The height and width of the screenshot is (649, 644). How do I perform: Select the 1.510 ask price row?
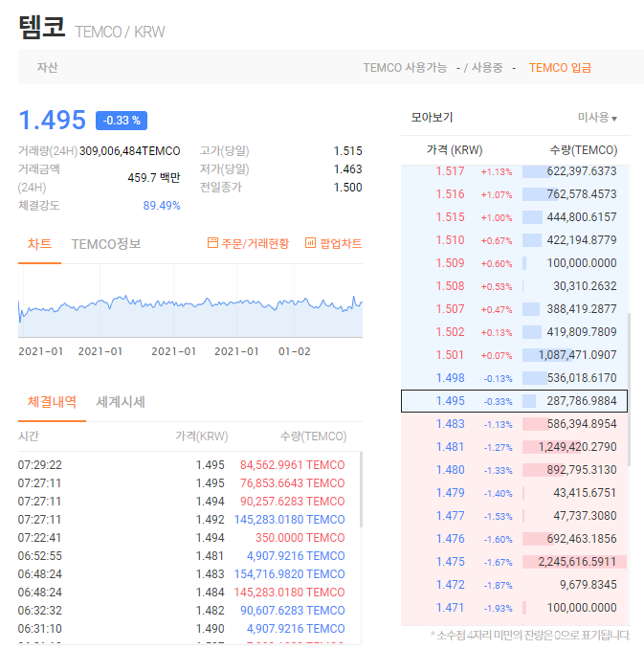pos(514,240)
